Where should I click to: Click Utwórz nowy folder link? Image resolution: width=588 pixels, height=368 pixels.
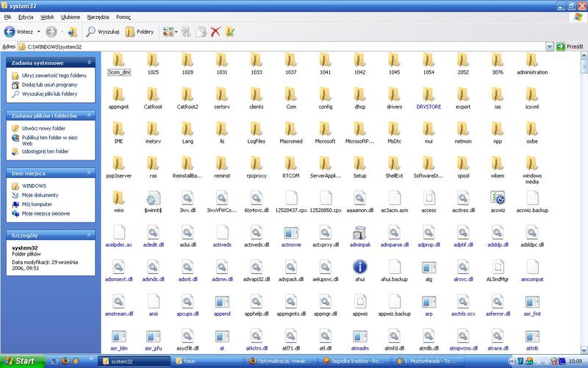tap(43, 128)
